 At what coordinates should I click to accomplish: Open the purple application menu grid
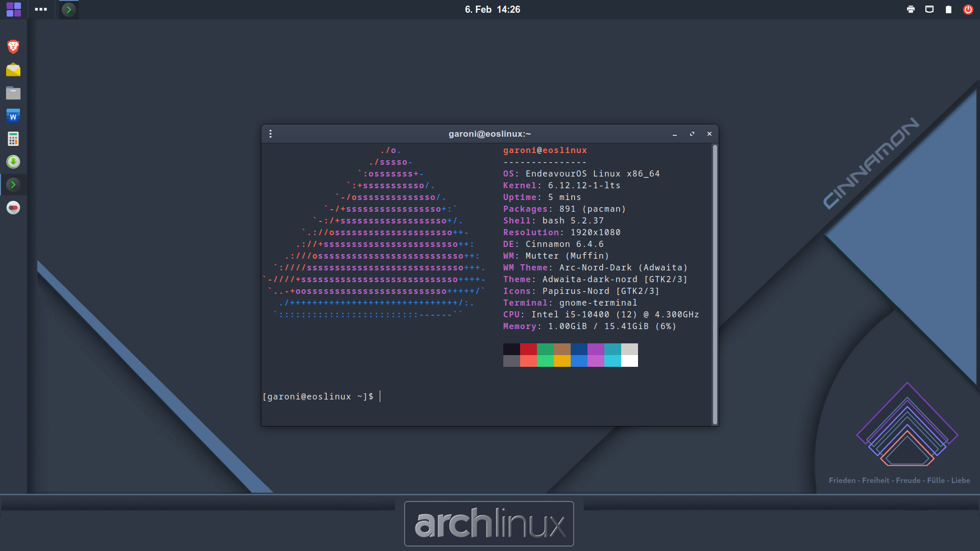(14, 9)
